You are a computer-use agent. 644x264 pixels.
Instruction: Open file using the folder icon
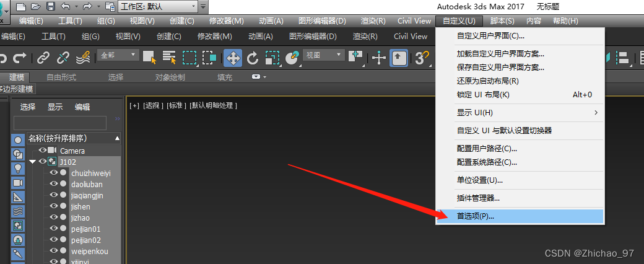36,6
